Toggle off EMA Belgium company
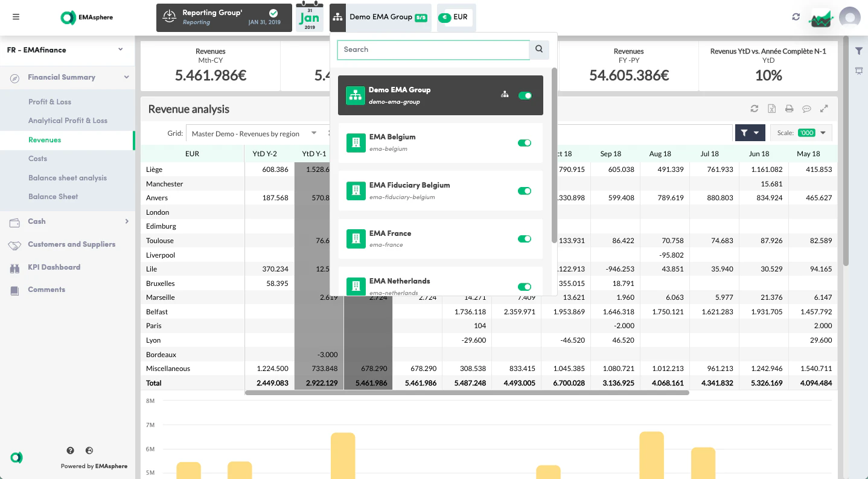Image resolution: width=868 pixels, height=479 pixels. 524,143
